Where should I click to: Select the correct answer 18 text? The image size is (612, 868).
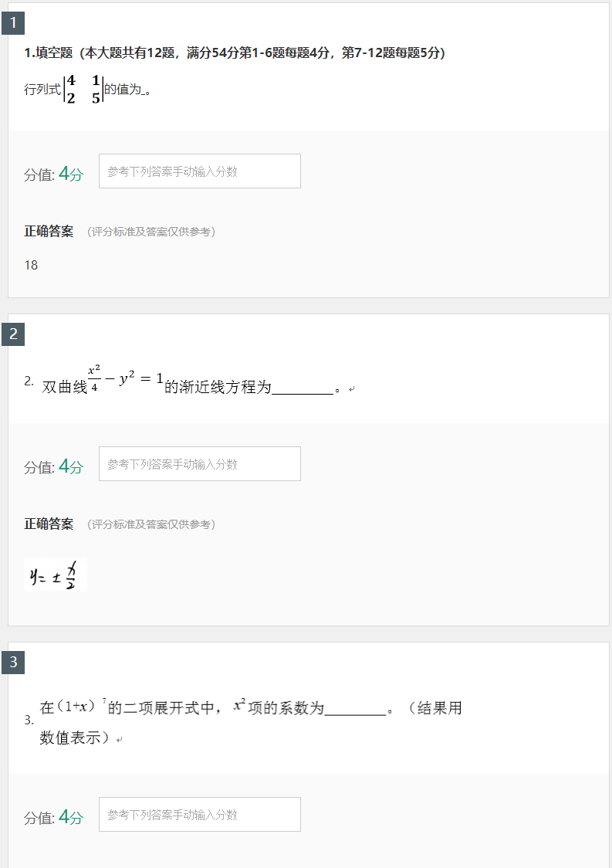29,264
